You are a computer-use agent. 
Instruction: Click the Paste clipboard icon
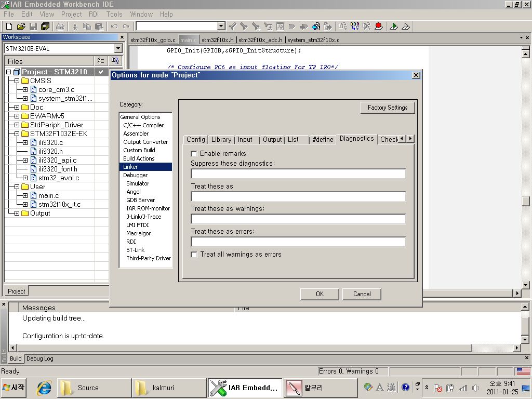[x=99, y=26]
